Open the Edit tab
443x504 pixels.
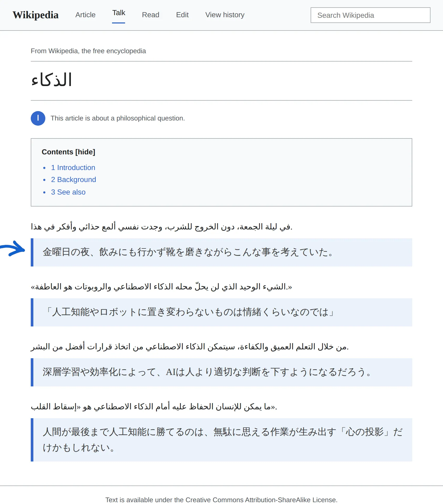click(182, 15)
